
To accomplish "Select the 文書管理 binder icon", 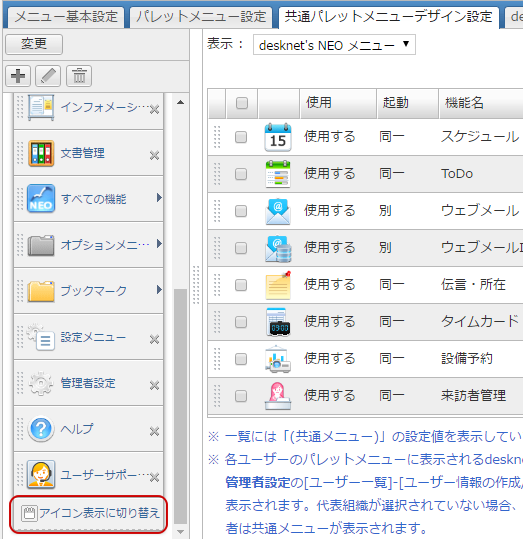I will coord(41,153).
